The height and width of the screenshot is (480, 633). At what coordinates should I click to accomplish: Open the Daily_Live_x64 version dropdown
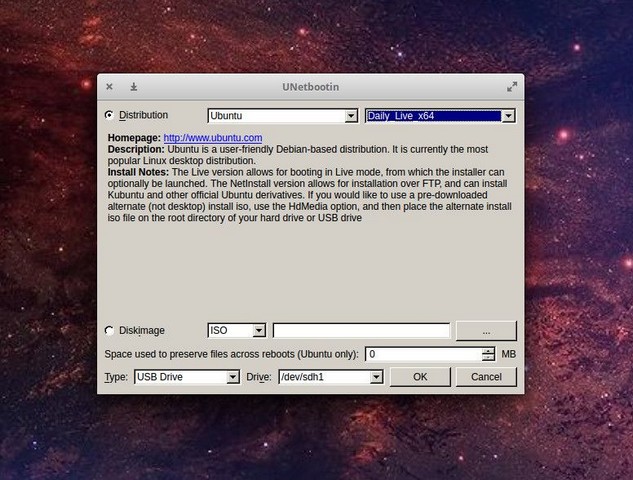pyautogui.click(x=440, y=116)
